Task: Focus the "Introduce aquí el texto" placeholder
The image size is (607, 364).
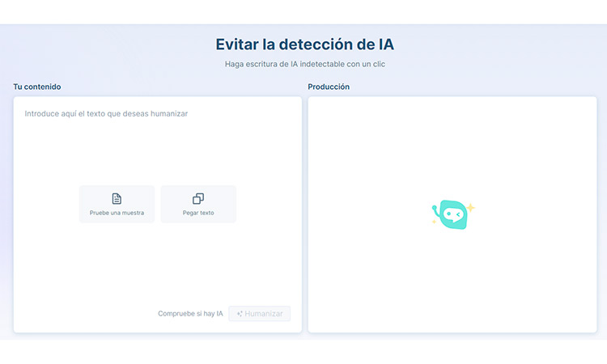Action: point(106,114)
